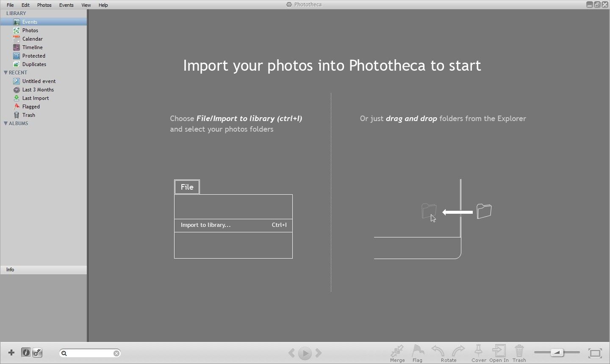Clear the search field with X

116,353
